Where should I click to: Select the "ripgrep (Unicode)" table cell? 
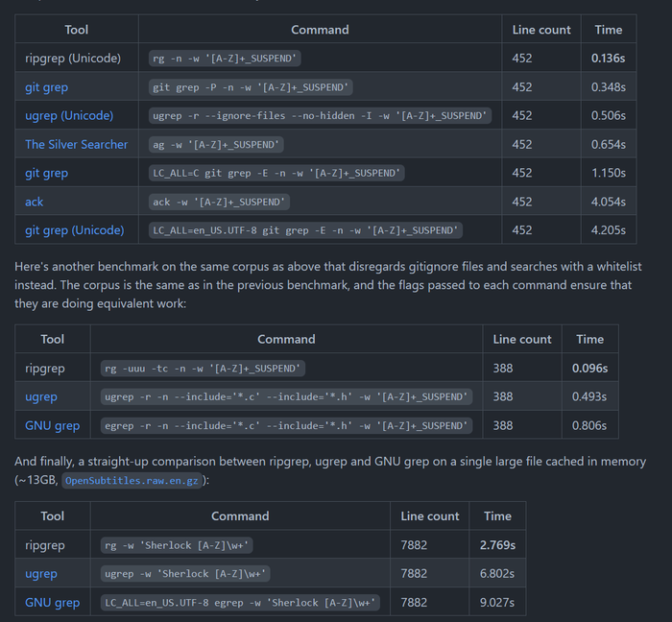tap(73, 58)
